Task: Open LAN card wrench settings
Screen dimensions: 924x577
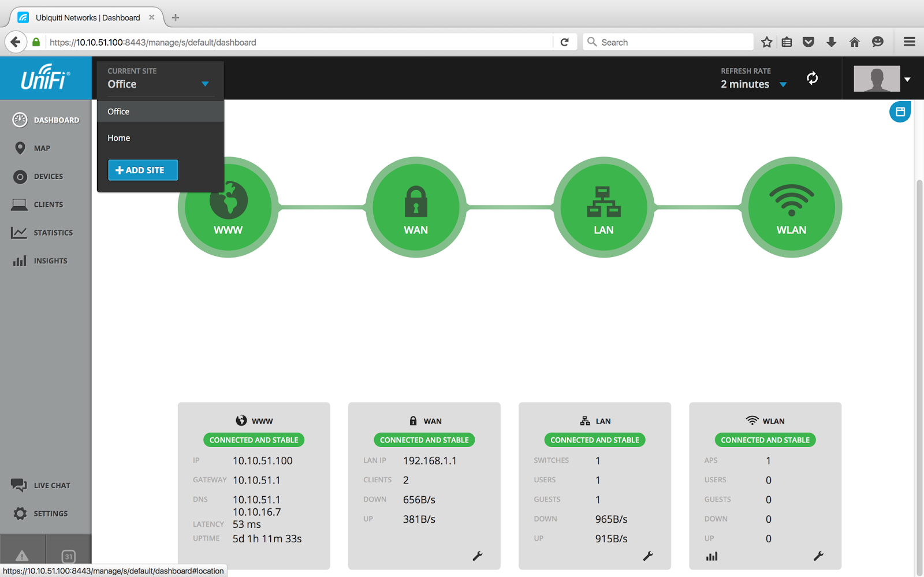Action: [648, 556]
